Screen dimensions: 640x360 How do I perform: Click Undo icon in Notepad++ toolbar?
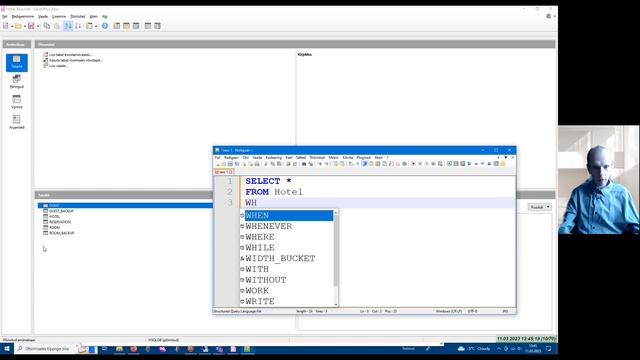click(288, 164)
